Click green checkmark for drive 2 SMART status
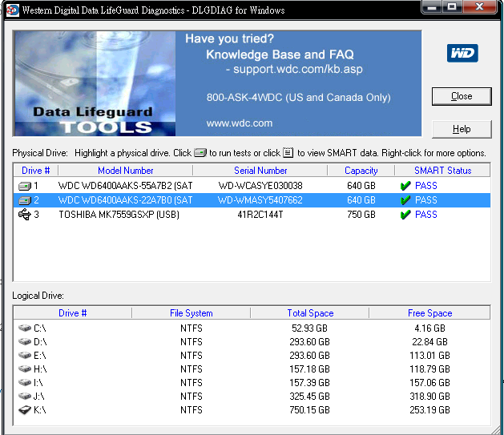The height and width of the screenshot is (435, 504). 405,200
